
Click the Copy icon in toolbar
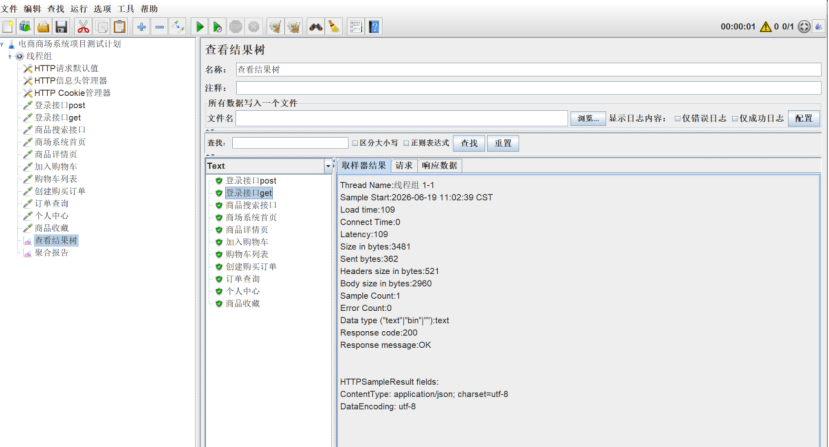click(x=102, y=26)
